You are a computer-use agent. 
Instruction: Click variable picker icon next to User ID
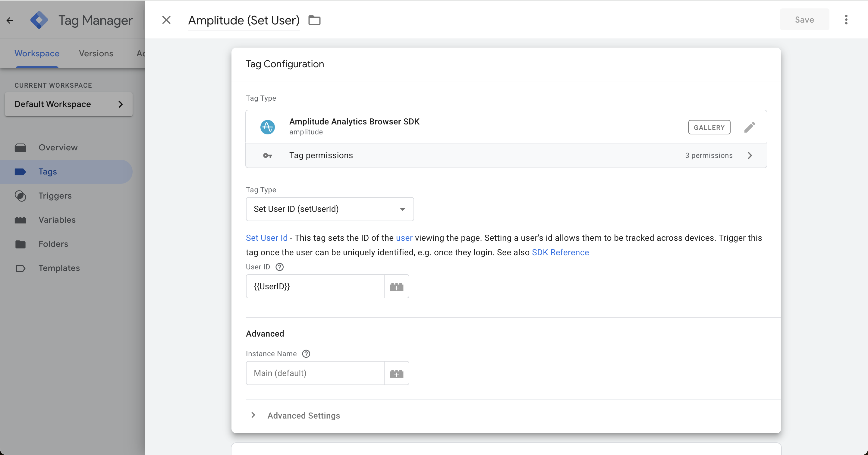click(x=396, y=287)
